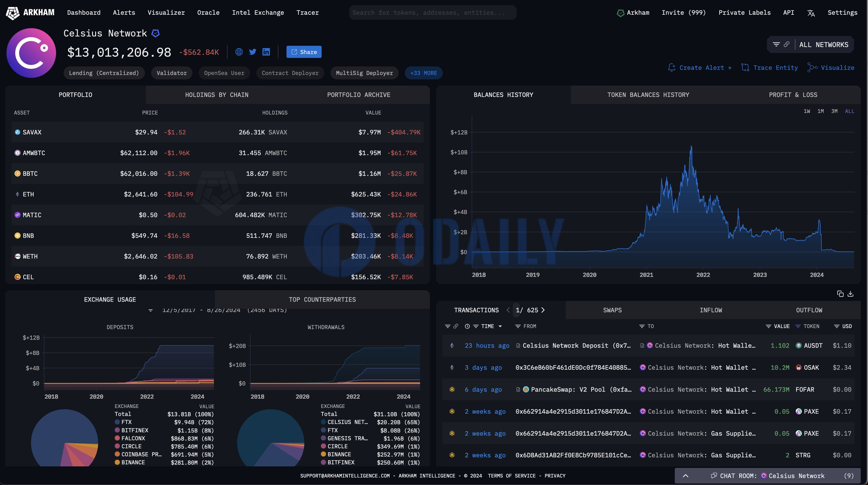Click Trace Entity

click(770, 67)
